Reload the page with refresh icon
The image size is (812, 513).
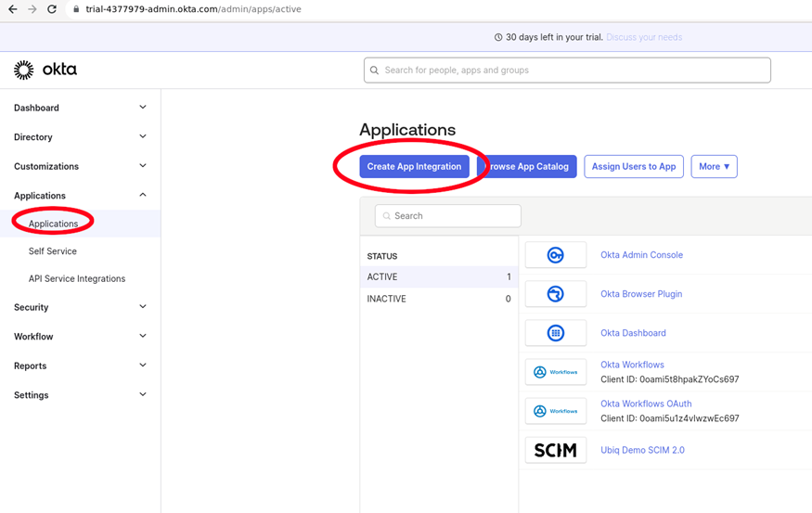coord(52,9)
